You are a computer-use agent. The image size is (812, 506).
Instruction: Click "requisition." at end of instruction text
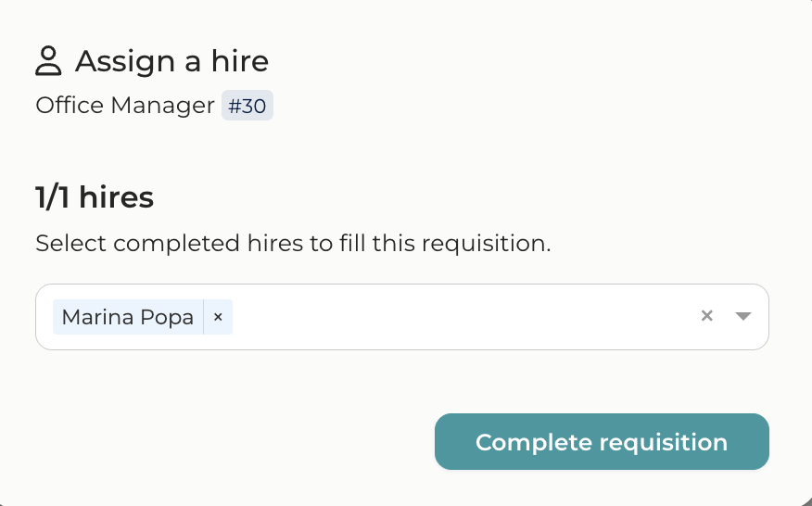pos(491,244)
